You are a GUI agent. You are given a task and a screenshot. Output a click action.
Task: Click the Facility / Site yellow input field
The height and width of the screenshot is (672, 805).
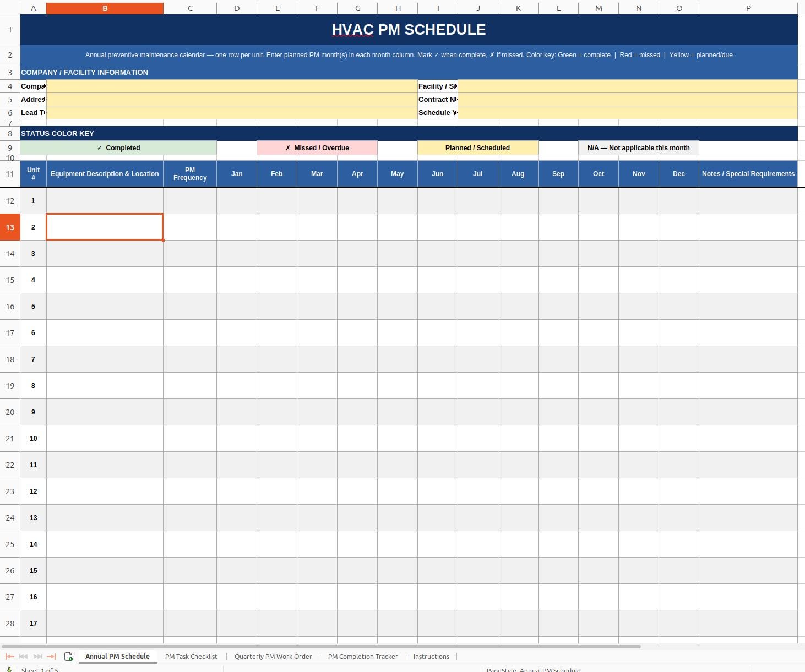tap(628, 86)
